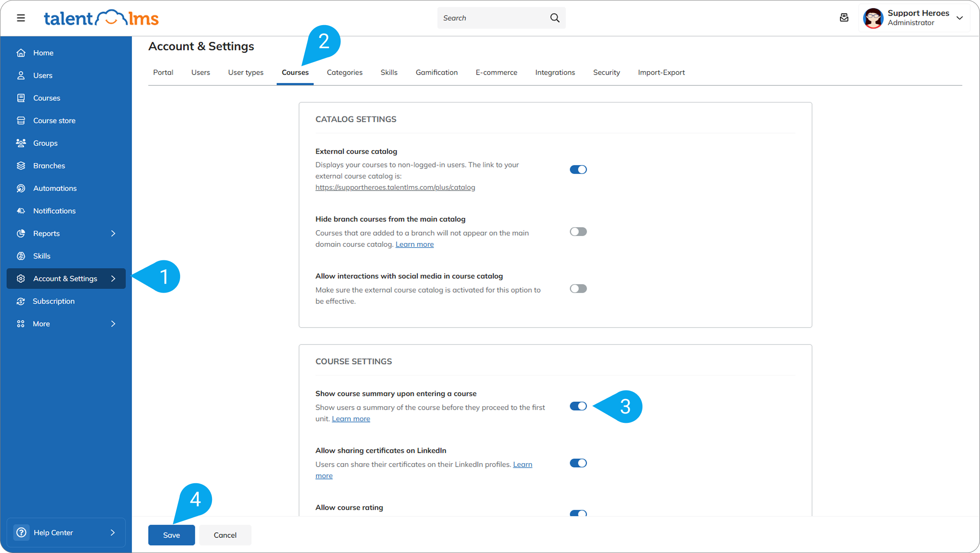Viewport: 980px width, 553px height.
Task: Open the messages inbox icon
Action: point(844,18)
